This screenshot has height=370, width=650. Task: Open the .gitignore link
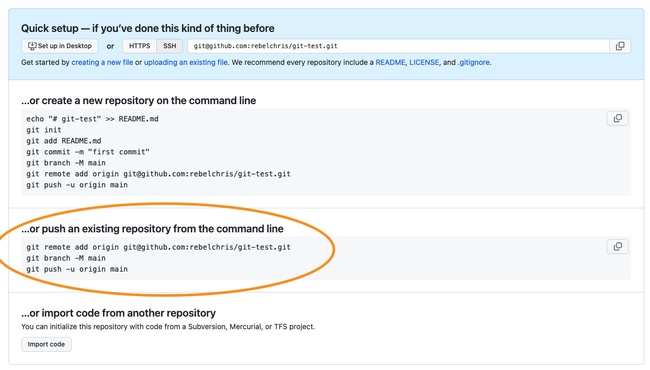[473, 63]
